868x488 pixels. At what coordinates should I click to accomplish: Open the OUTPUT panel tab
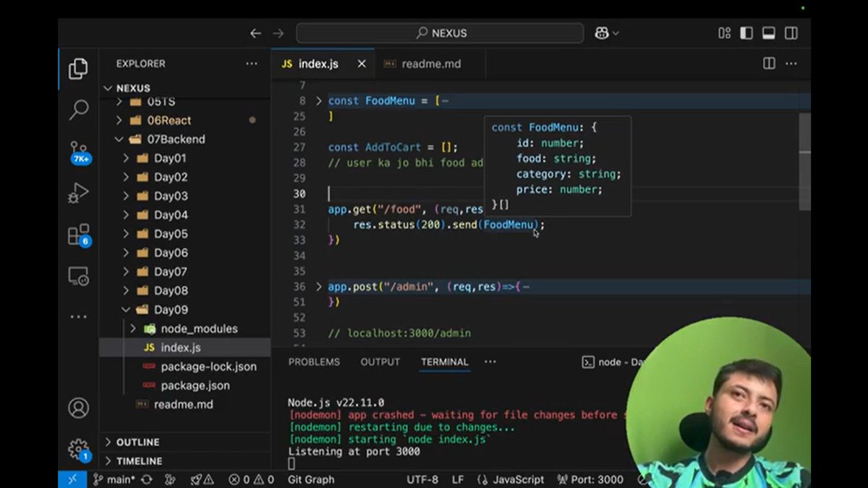380,361
